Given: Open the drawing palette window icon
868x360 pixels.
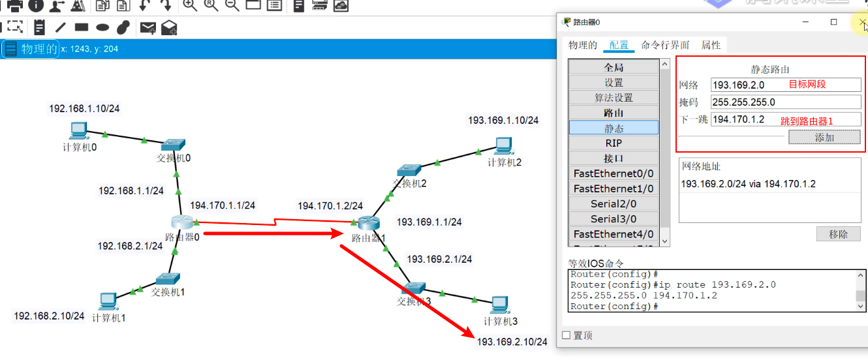Looking at the screenshot, I should click(x=253, y=5).
